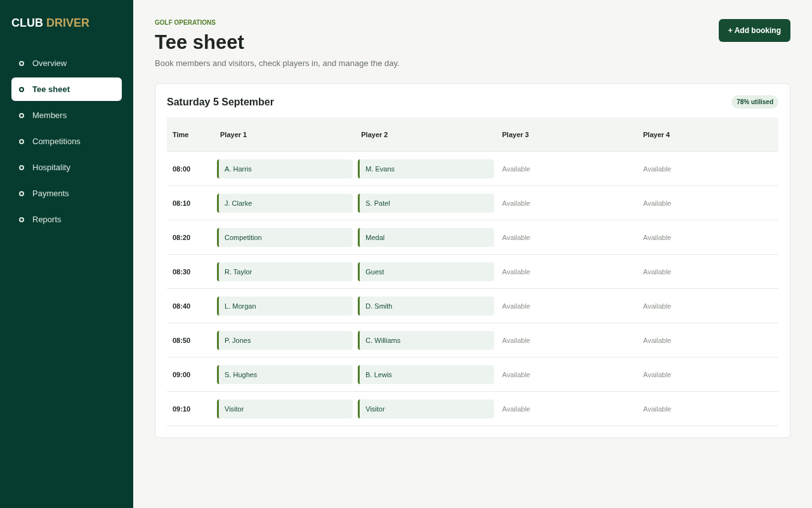The height and width of the screenshot is (508, 812).
Task: Click the 08:10 time cell
Action: 181,203
